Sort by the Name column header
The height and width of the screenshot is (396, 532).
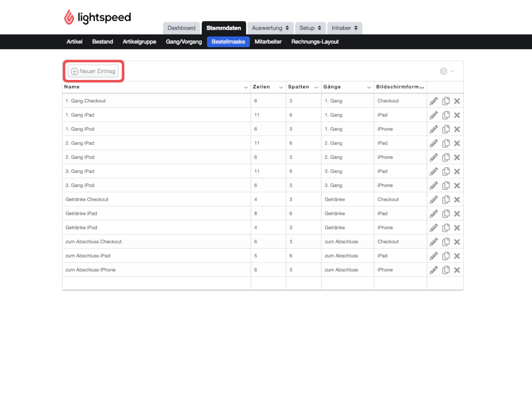(x=72, y=87)
